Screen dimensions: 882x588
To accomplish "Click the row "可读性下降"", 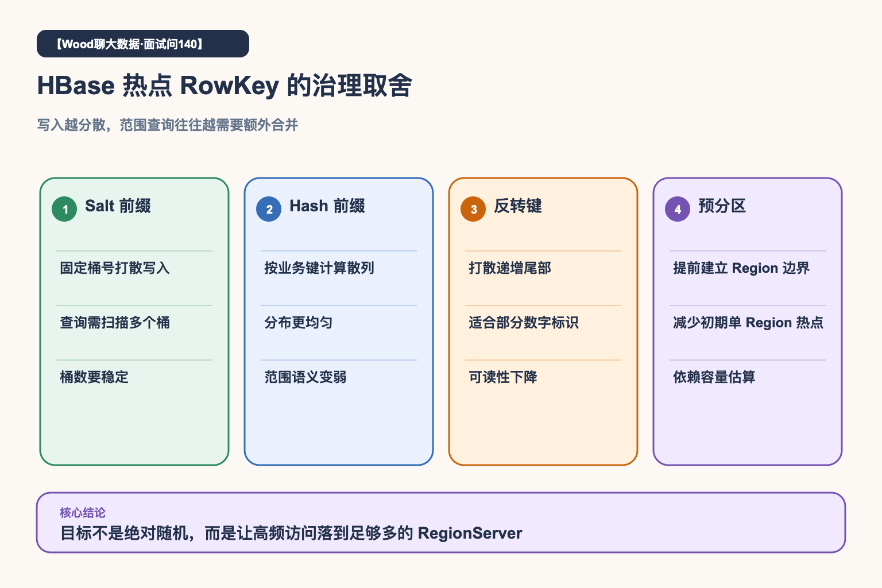I will tap(503, 377).
